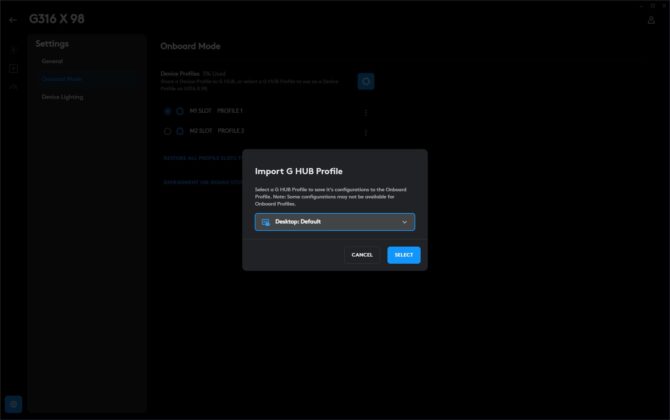Image resolution: width=670 pixels, height=420 pixels.
Task: Open the M1 SLOT three-dot menu
Action: [x=365, y=112]
